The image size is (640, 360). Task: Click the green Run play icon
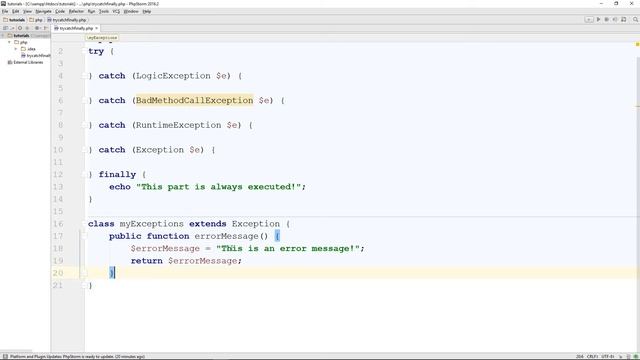coord(598,19)
